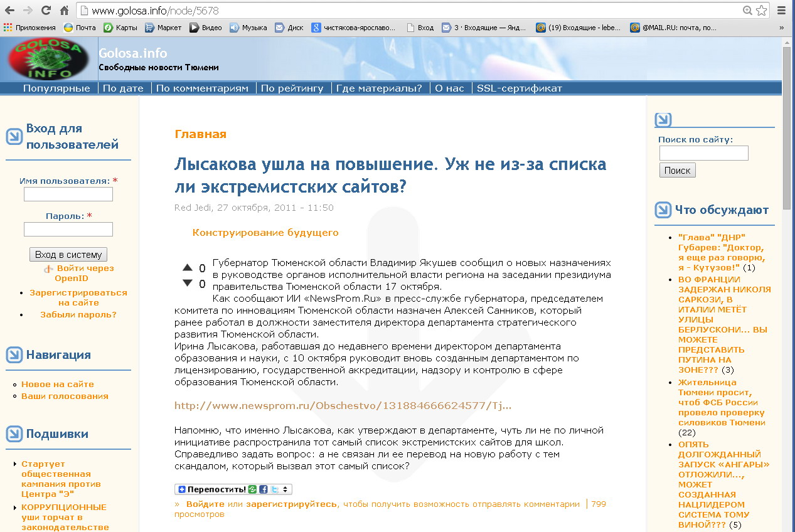Open the Карты bookmark
The width and height of the screenshot is (795, 532).
click(120, 28)
